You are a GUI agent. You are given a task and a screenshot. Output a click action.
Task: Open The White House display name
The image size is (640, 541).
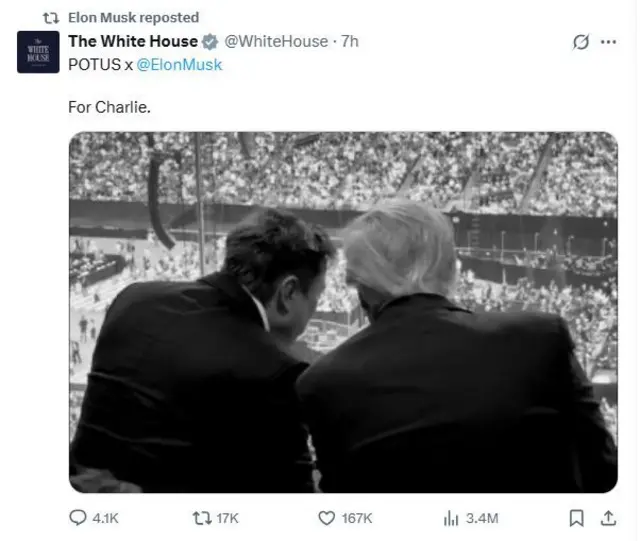click(x=133, y=41)
